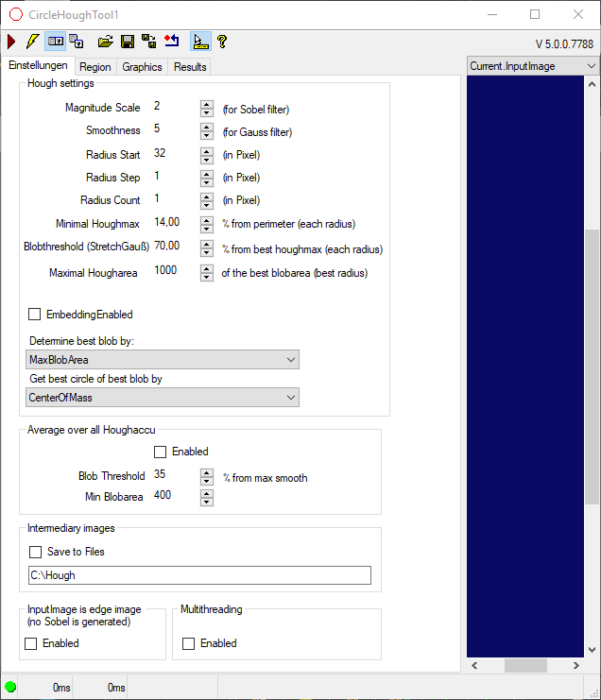The width and height of the screenshot is (601, 700).
Task: Click the cascaded floating windows icon
Action: [77, 42]
